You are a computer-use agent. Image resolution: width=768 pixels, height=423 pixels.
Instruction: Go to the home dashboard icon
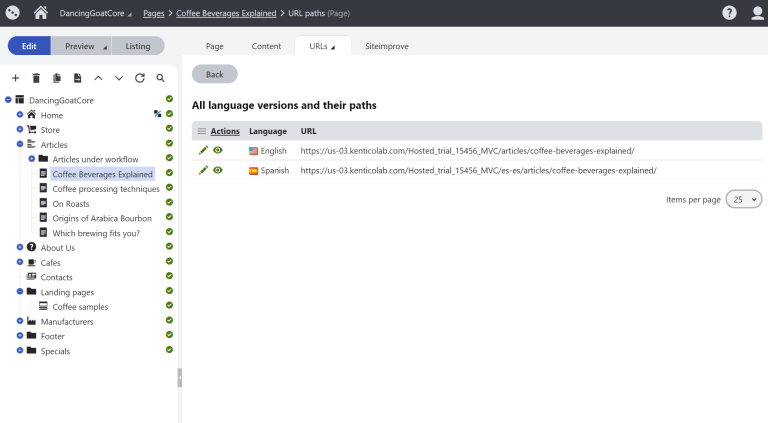[x=41, y=13]
